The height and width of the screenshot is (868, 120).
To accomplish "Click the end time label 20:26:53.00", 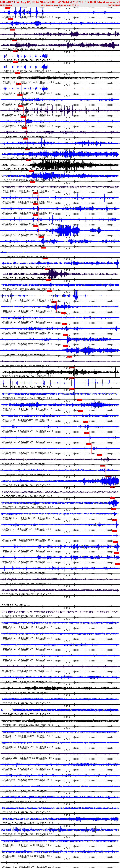I will (114, 5).
